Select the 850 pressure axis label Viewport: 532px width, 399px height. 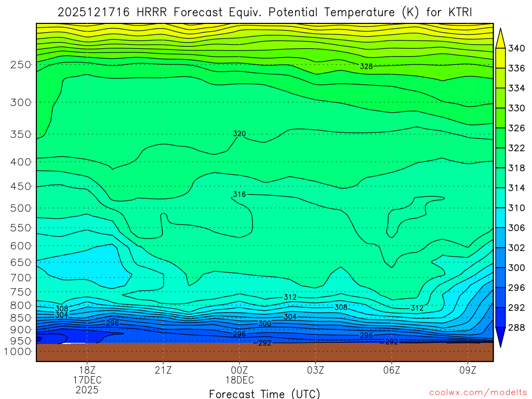[21, 318]
